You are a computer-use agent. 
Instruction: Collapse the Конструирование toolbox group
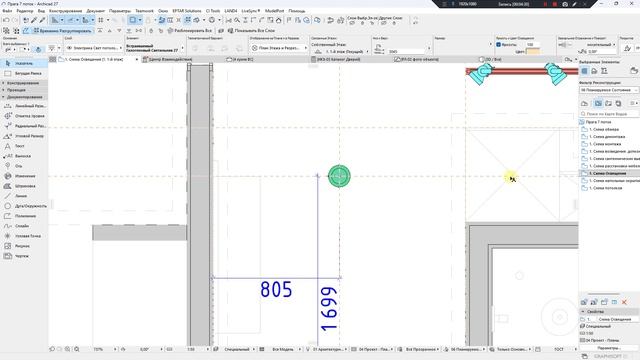(x=24, y=83)
